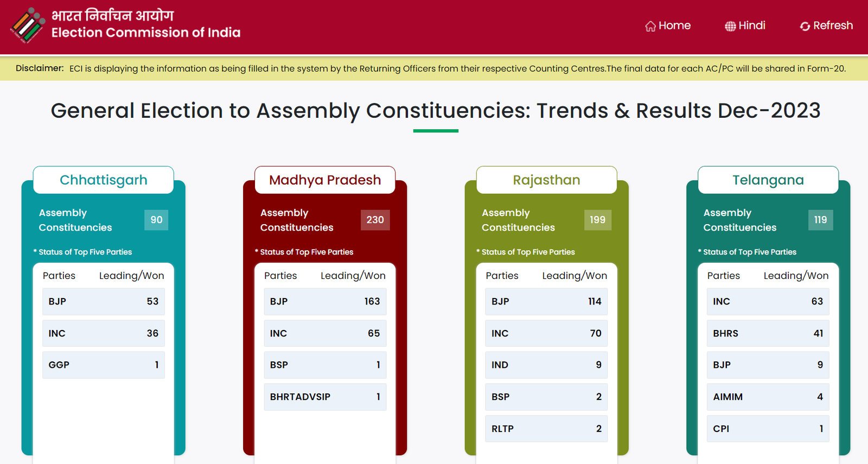Screen dimensions: 868x464
Task: Click Rajasthan constituency count 199
Action: point(597,220)
